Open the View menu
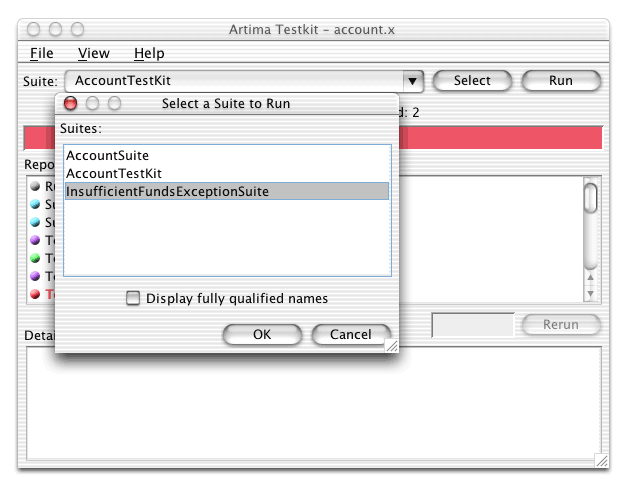631x489 pixels. tap(93, 53)
